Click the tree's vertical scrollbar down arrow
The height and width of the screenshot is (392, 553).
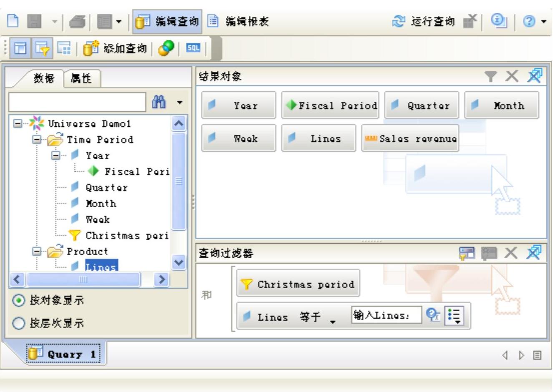click(179, 262)
